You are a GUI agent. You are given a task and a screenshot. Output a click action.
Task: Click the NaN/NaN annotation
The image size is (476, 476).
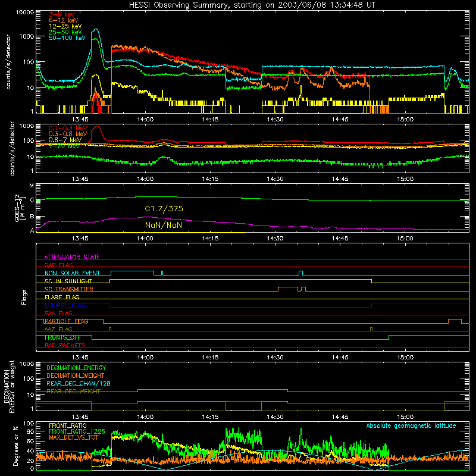click(x=164, y=225)
